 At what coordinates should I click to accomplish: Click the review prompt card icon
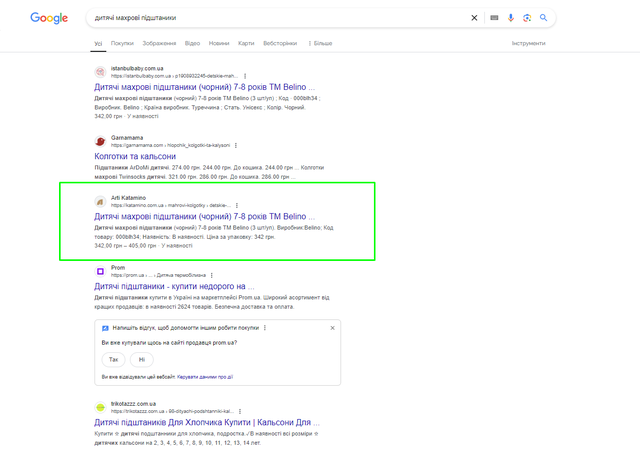105,328
